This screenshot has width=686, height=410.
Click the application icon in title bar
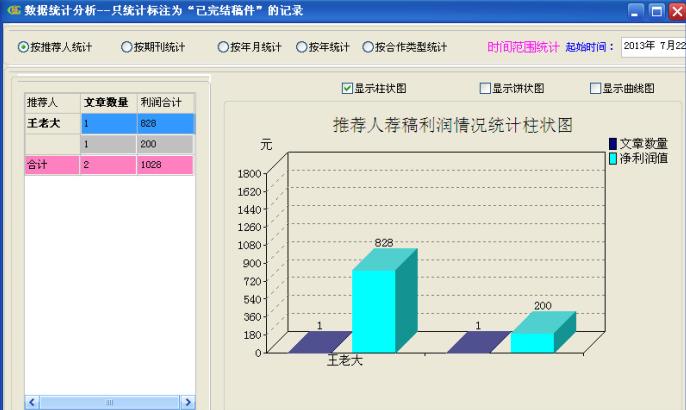pyautogui.click(x=14, y=10)
